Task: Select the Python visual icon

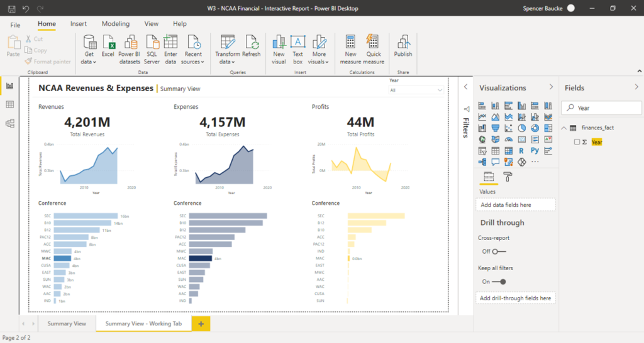Action: 535,151
